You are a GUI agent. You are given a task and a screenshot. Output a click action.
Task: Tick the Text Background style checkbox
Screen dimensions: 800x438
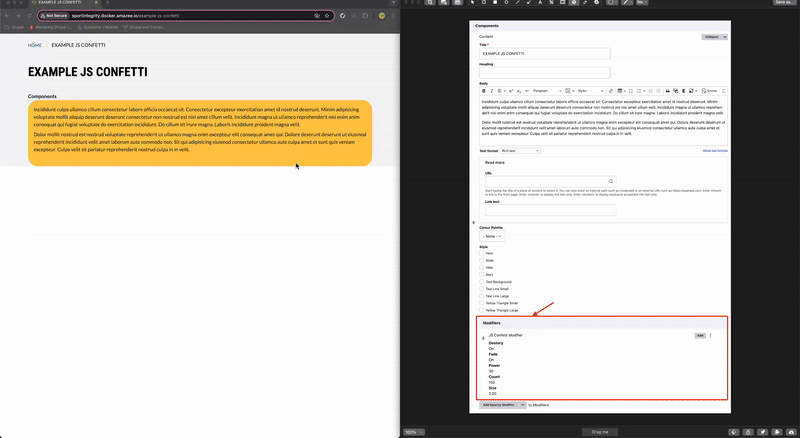pos(482,281)
